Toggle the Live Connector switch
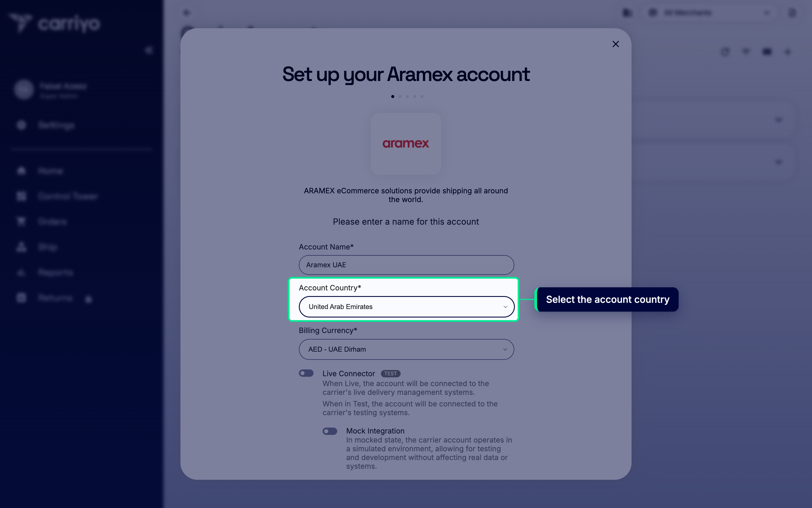This screenshot has height=508, width=812. [x=306, y=373]
